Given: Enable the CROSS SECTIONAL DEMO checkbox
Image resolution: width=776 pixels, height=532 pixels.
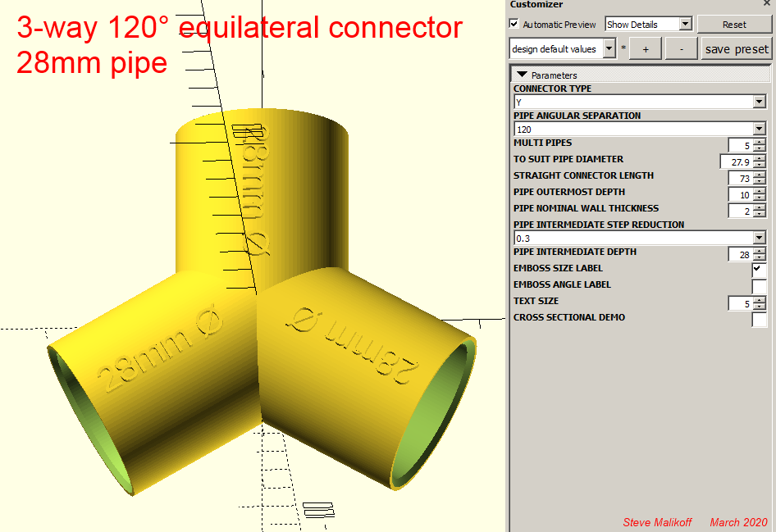Looking at the screenshot, I should click(x=758, y=319).
